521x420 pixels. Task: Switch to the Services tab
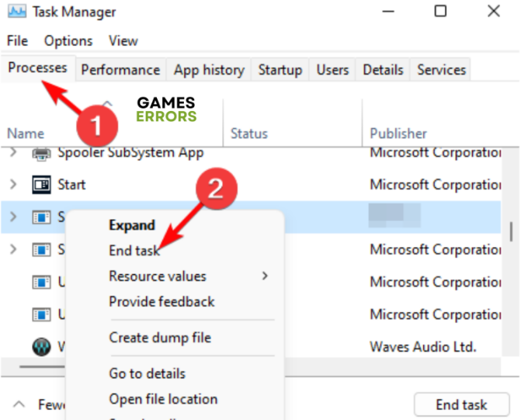[x=441, y=70]
